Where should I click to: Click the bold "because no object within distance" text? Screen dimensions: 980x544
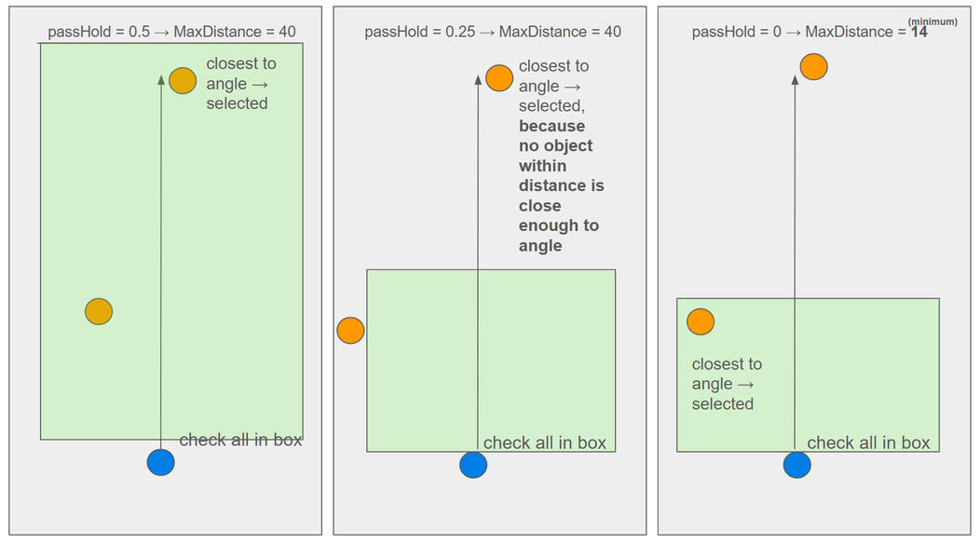pyautogui.click(x=561, y=185)
